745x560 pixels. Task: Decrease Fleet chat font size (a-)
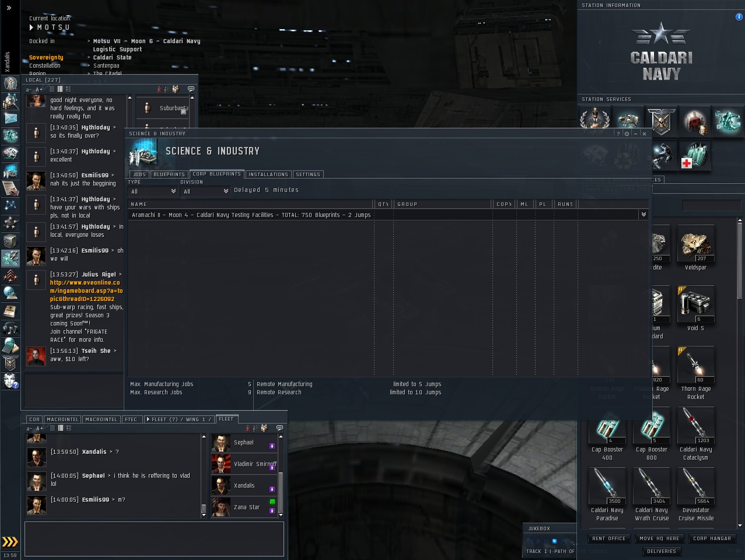(x=29, y=429)
